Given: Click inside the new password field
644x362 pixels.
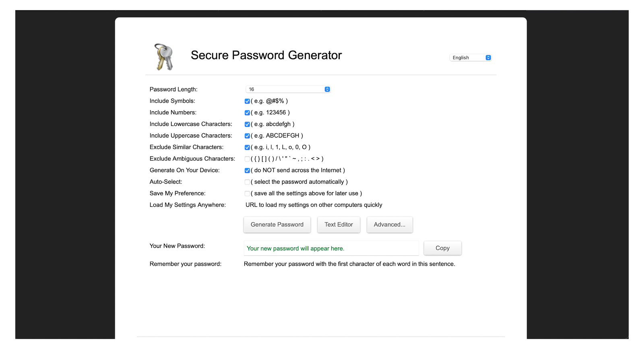Looking at the screenshot, I should click(331, 248).
